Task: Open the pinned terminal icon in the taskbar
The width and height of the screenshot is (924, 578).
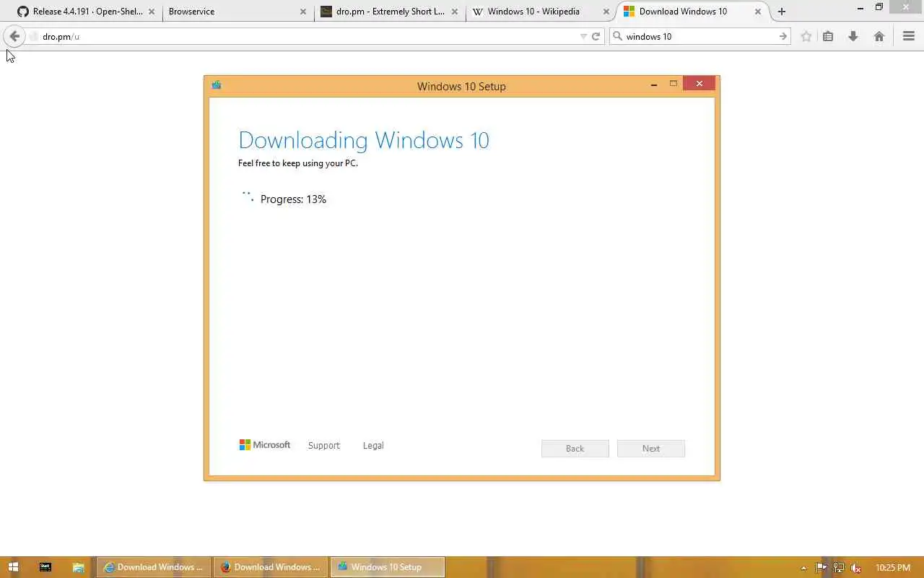Action: point(45,567)
